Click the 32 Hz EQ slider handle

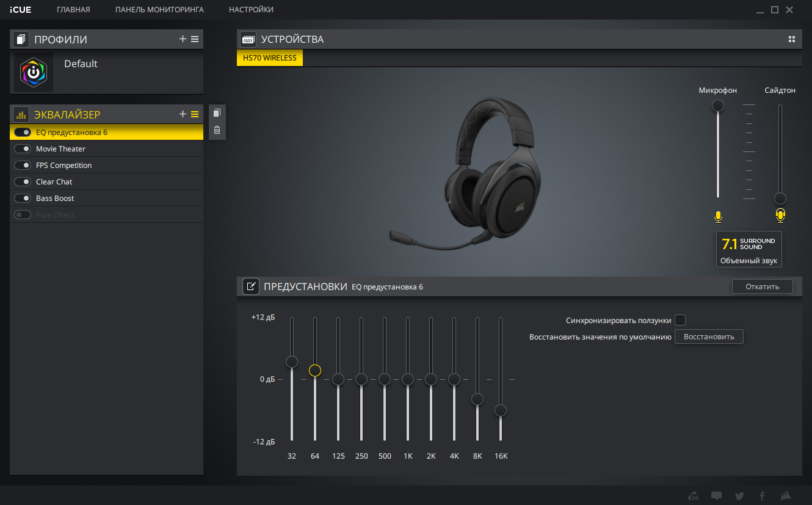pyautogui.click(x=292, y=361)
